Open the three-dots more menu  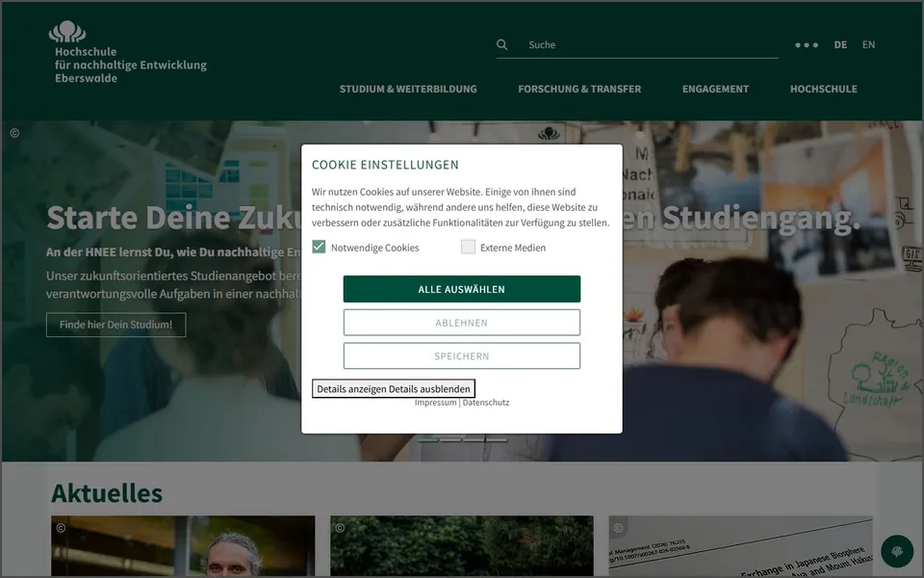tap(807, 45)
